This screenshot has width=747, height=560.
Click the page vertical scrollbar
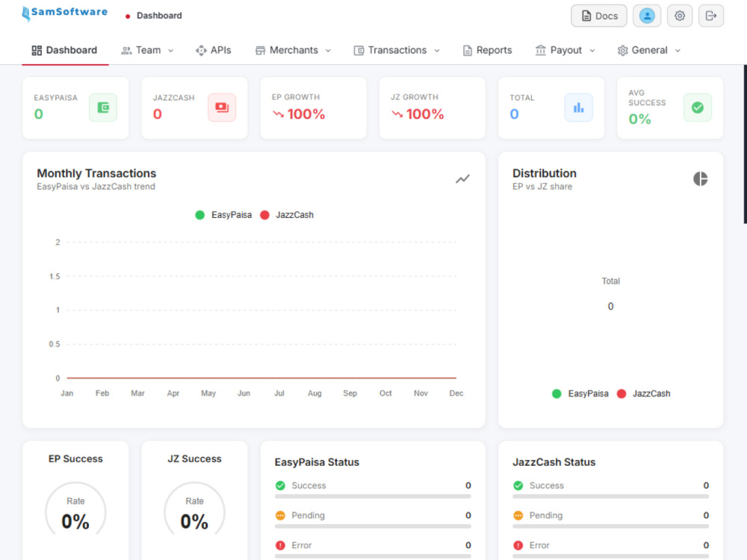[745, 144]
